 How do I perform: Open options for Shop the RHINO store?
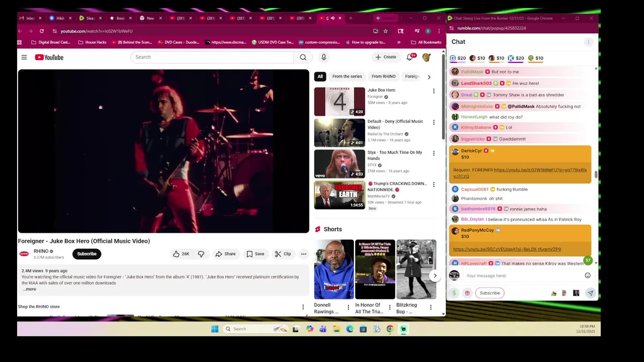[303, 307]
